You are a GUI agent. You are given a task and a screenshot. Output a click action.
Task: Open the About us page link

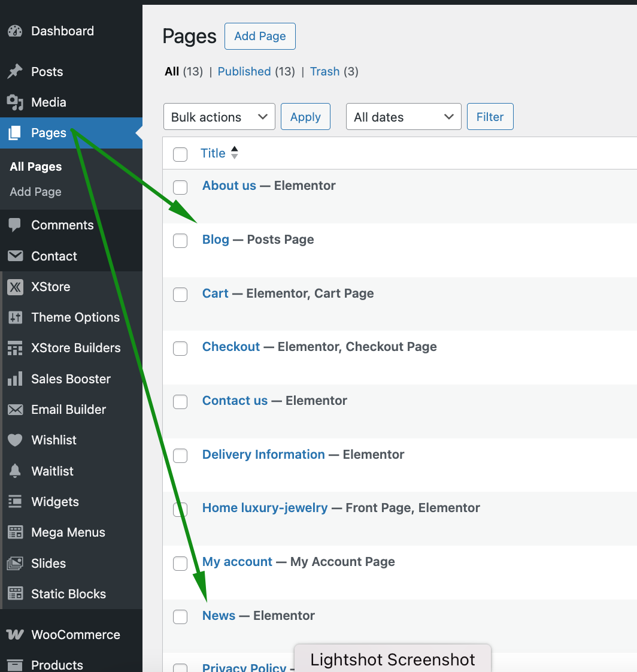tap(229, 186)
